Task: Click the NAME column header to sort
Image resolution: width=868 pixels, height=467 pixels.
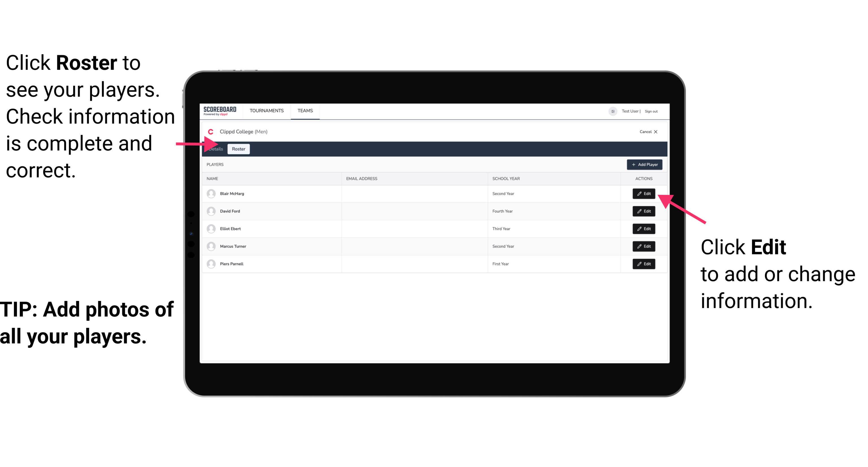Action: pyautogui.click(x=213, y=178)
